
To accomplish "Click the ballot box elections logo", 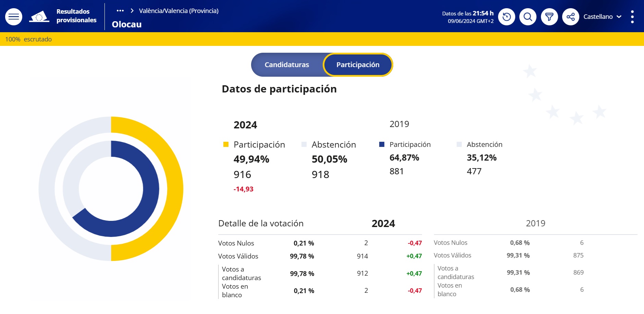I will 39,16.
